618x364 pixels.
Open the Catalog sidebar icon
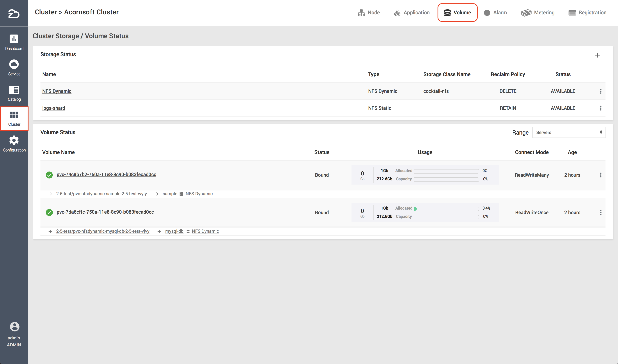click(x=14, y=90)
